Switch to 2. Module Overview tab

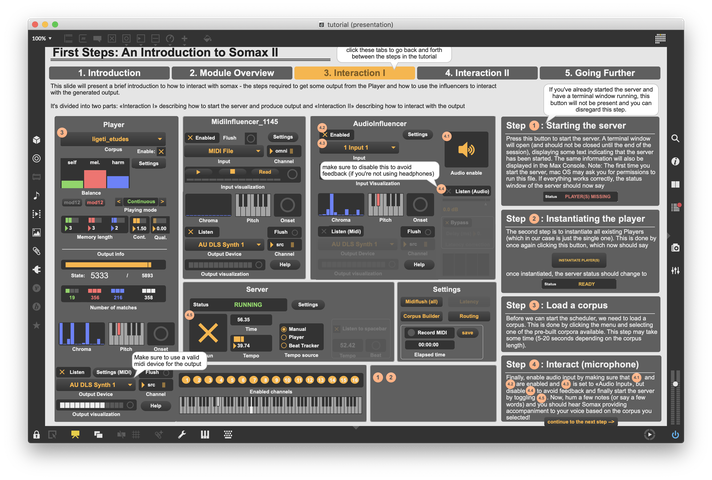232,73
